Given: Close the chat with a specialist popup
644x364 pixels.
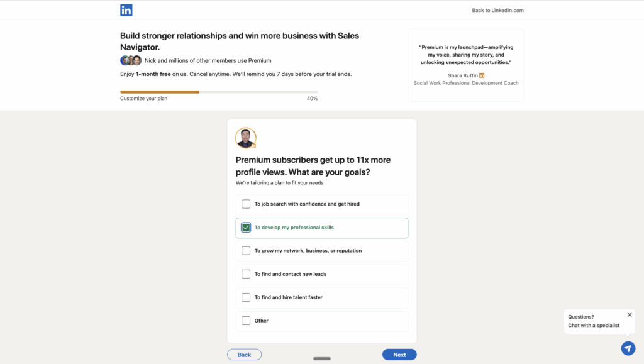Looking at the screenshot, I should point(630,315).
